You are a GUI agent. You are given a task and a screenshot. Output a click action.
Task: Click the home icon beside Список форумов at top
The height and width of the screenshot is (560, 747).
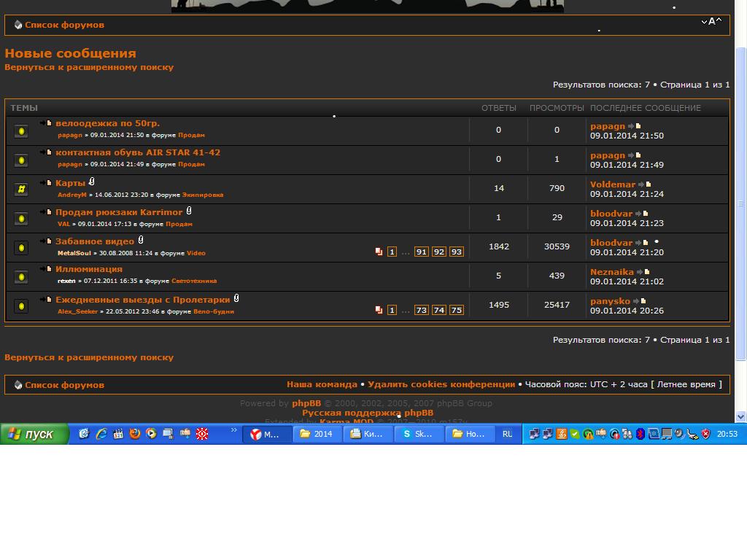[18, 25]
